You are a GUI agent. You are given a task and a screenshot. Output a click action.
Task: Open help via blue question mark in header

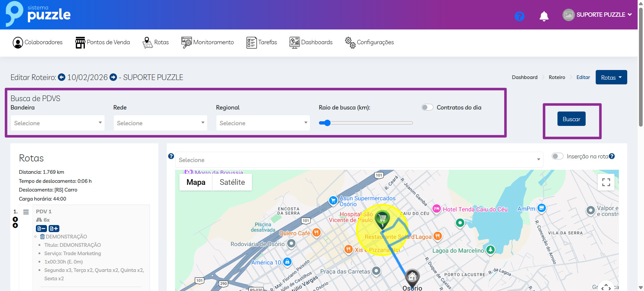[519, 16]
